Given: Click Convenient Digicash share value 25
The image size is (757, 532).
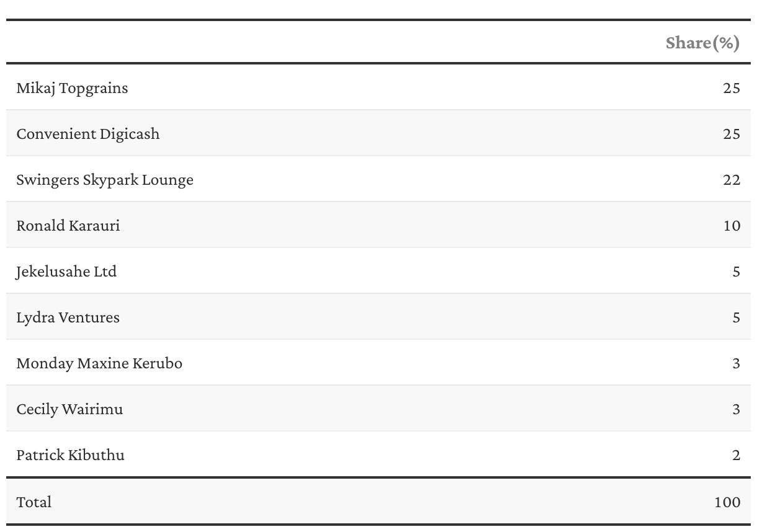Looking at the screenshot, I should pyautogui.click(x=732, y=134).
